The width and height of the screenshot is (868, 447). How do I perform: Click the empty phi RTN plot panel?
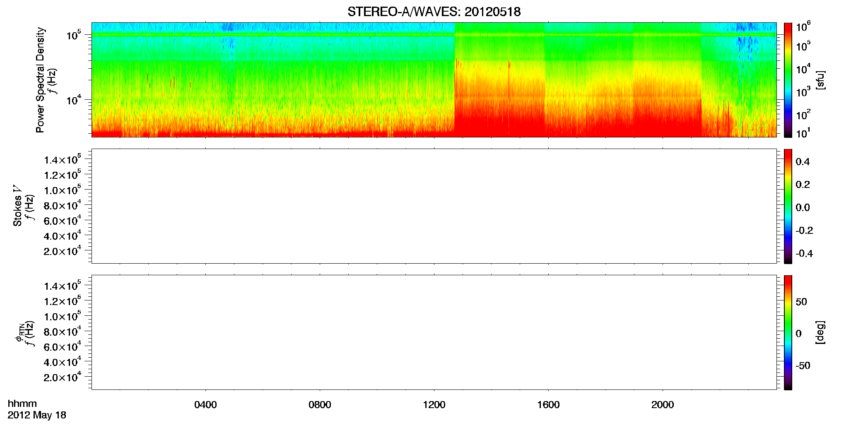click(x=434, y=332)
